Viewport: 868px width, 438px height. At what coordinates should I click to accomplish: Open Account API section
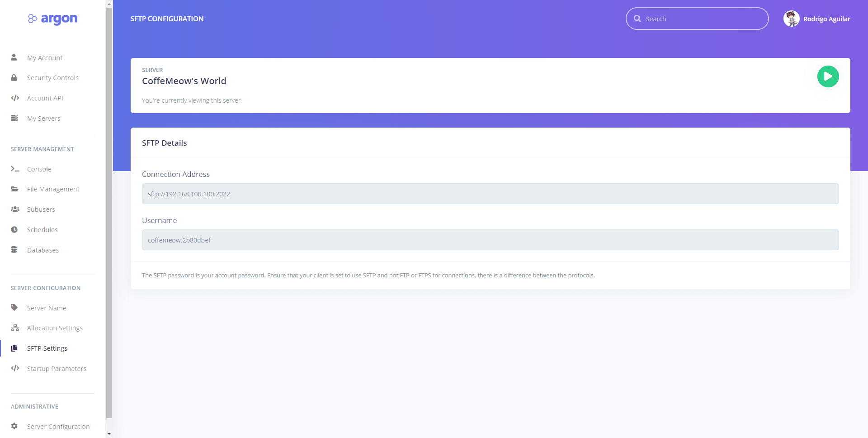click(x=45, y=98)
